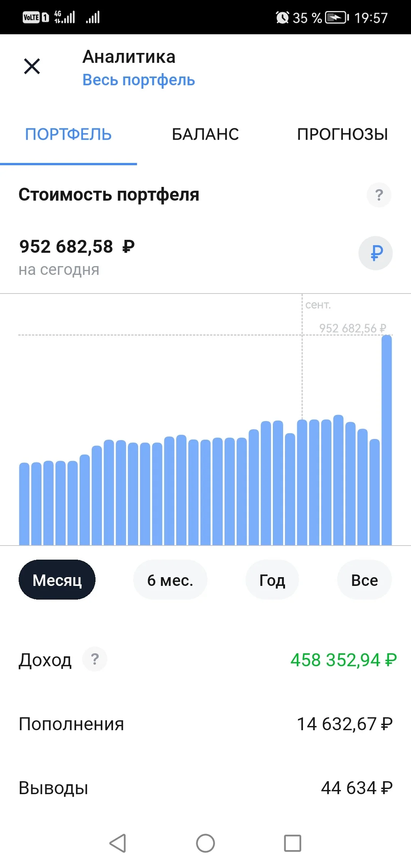Open the question mark beside Доход

click(x=95, y=659)
